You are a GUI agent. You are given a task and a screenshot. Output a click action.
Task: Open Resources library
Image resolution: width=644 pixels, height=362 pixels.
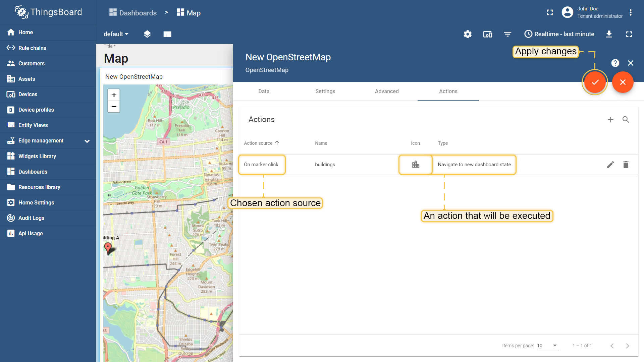[x=48, y=187]
